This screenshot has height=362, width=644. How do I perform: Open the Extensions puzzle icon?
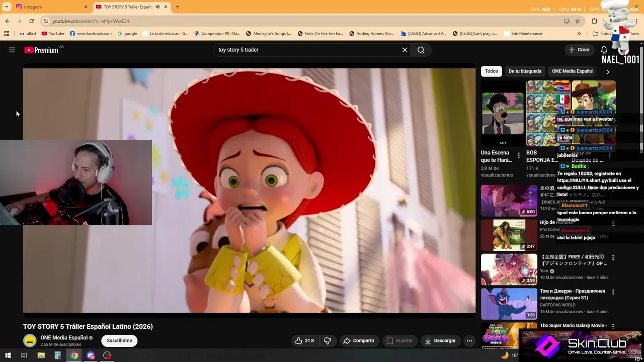595,21
